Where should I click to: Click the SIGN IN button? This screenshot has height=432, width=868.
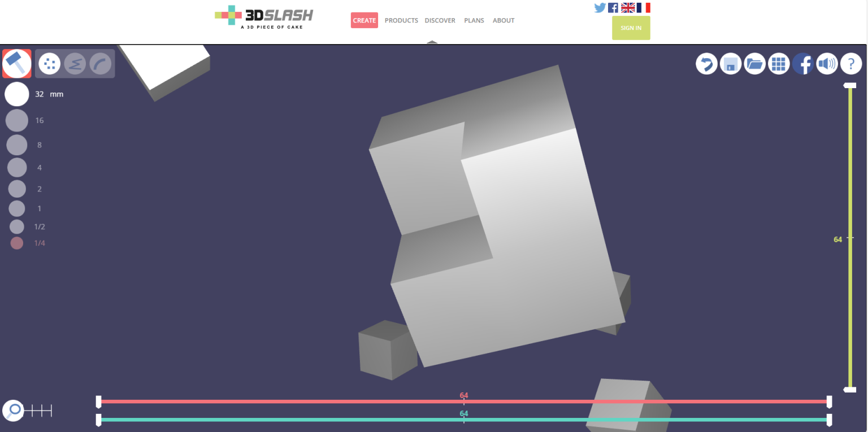click(x=631, y=28)
